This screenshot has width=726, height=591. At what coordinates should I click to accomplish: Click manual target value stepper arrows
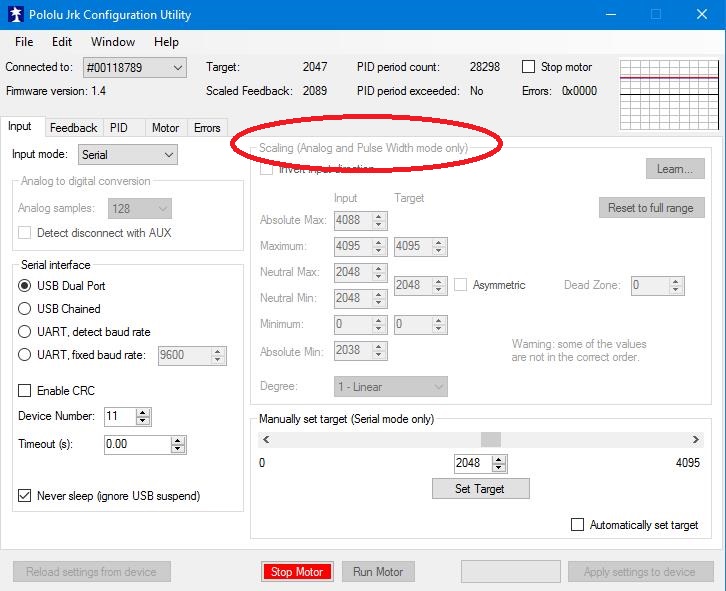[x=499, y=463]
